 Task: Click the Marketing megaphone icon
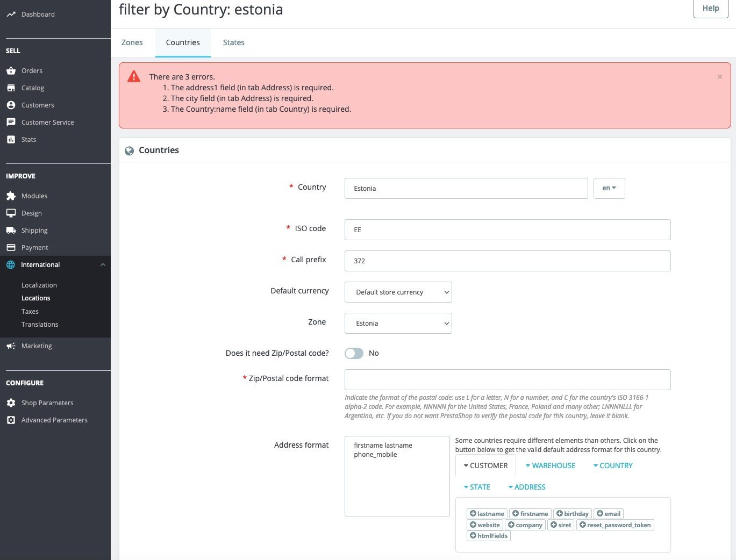(11, 346)
